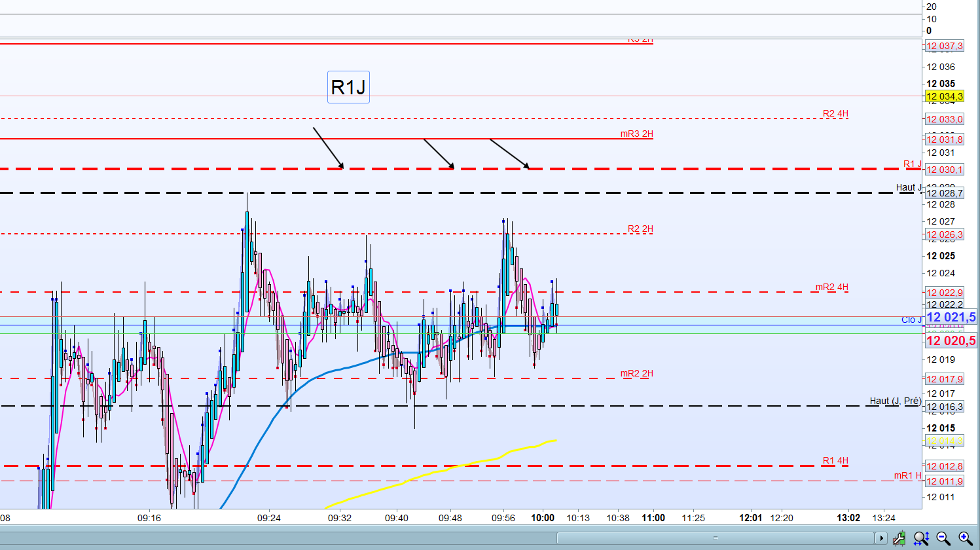Click the horizontal scrollbar right arrow button
The width and height of the screenshot is (980, 550).
click(881, 538)
